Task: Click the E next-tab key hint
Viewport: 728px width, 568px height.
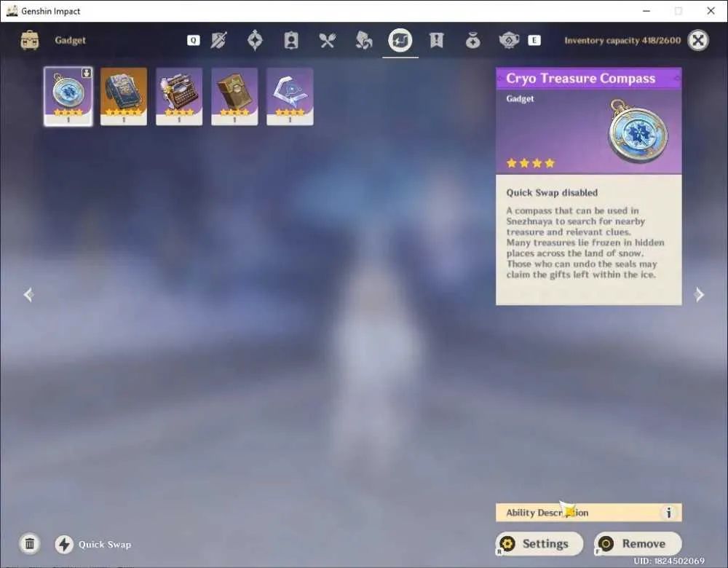Action: tap(534, 40)
